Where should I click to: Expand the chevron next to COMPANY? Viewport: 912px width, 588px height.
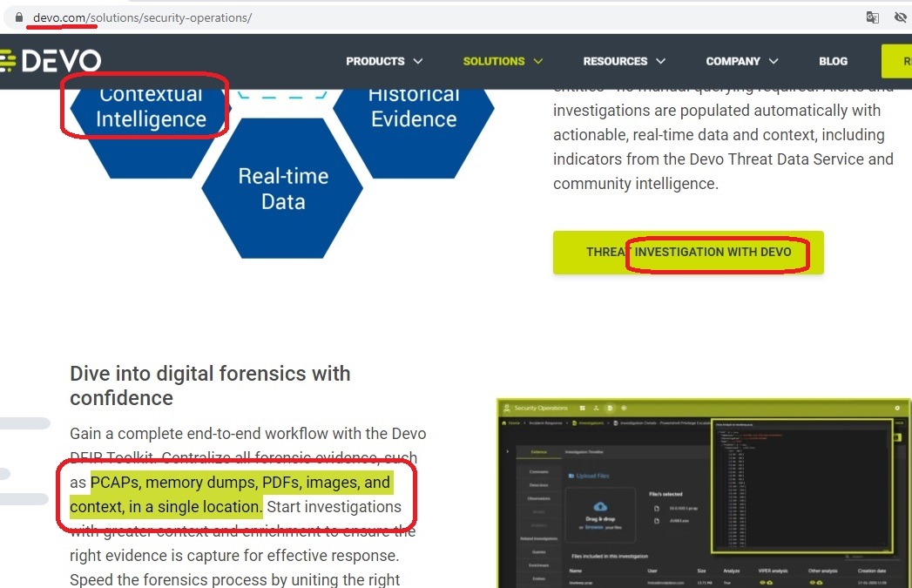[x=773, y=61]
